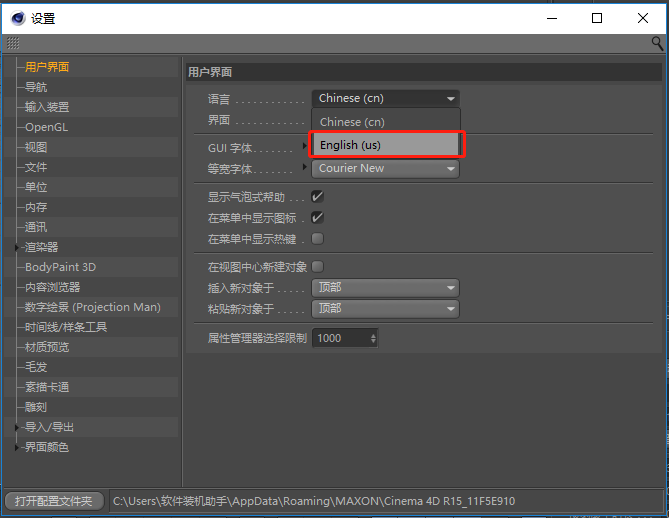Close the 设置 window
Image resolution: width=669 pixels, height=518 pixels.
(x=643, y=18)
